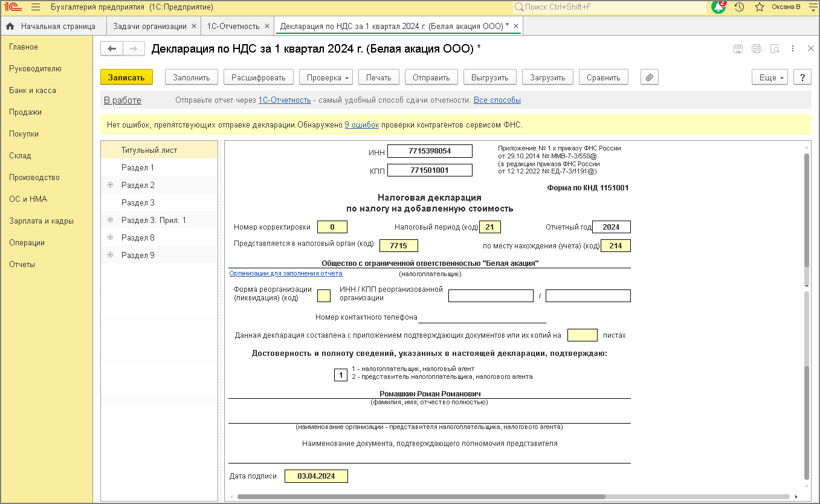This screenshot has width=820, height=504.
Task: Click the Расшифровать button
Action: (x=259, y=77)
